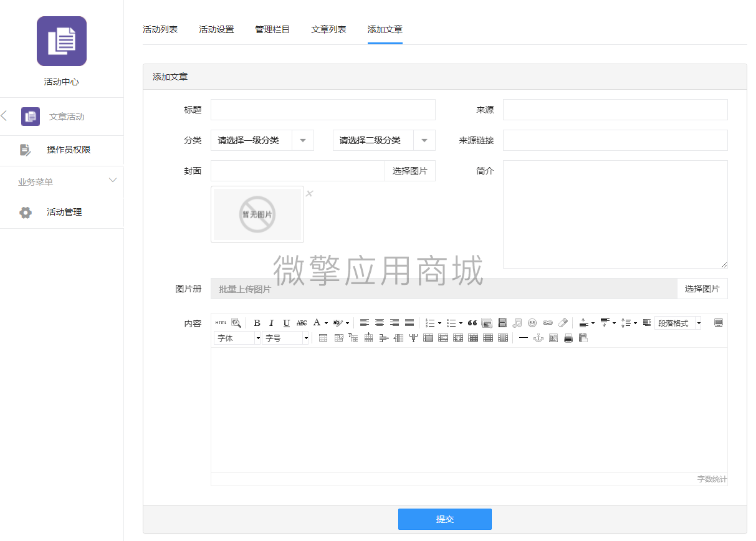Open the 字体 font family dropdown

coord(237,338)
